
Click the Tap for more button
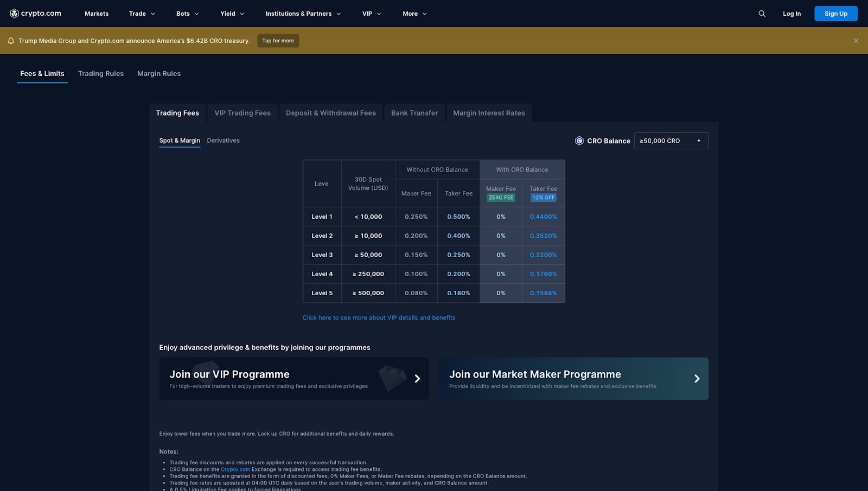tap(278, 41)
